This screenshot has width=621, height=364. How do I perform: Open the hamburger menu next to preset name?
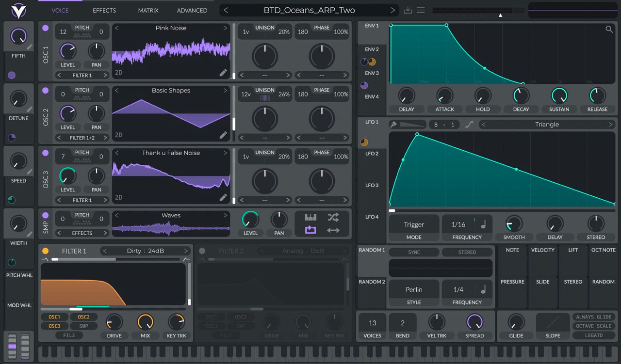point(421,10)
